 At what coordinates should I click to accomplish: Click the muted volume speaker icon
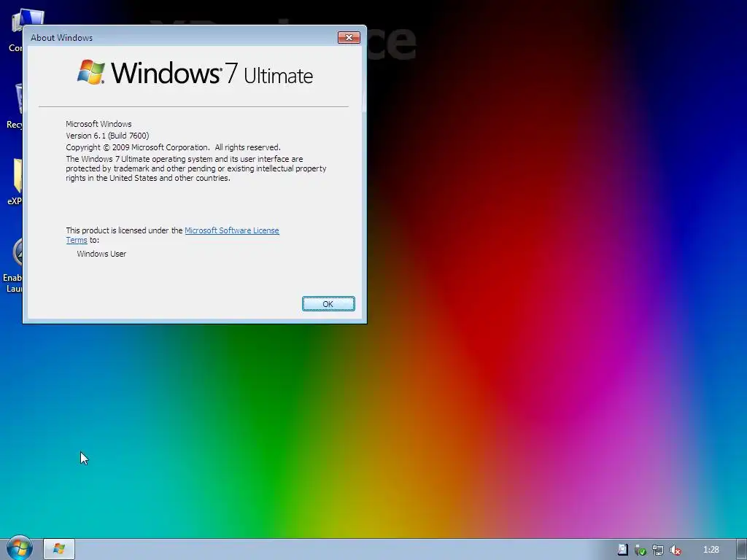[x=675, y=550]
